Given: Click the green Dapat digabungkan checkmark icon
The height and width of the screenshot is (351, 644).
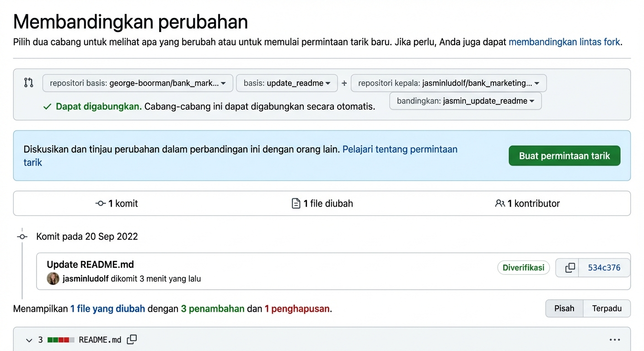Looking at the screenshot, I should pos(47,106).
